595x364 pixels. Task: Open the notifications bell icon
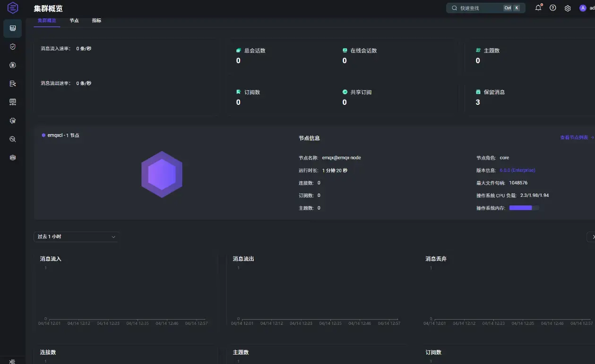click(538, 8)
